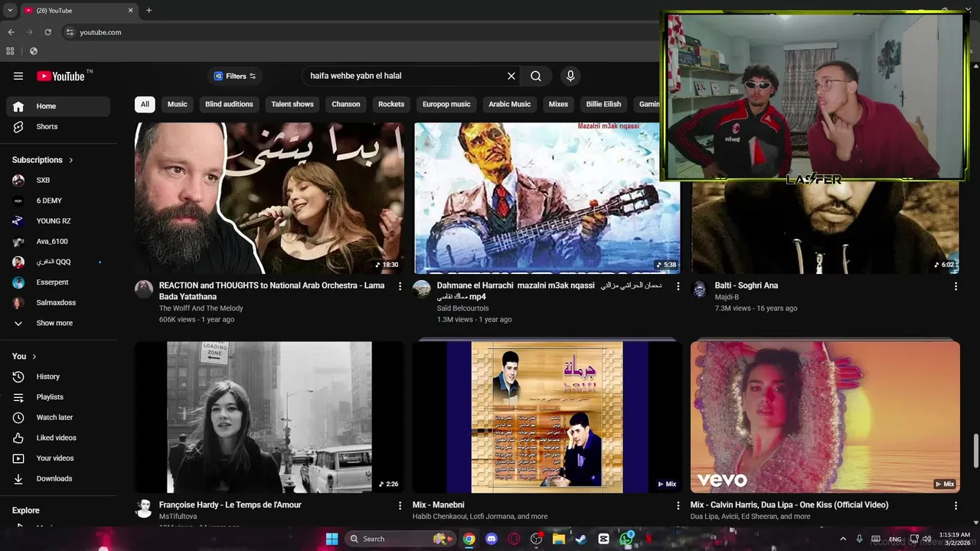Open History in the sidebar
The height and width of the screenshot is (551, 980).
click(58, 377)
